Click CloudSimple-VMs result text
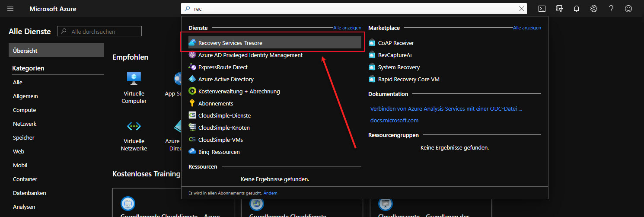This screenshot has height=217, width=644. click(x=220, y=140)
